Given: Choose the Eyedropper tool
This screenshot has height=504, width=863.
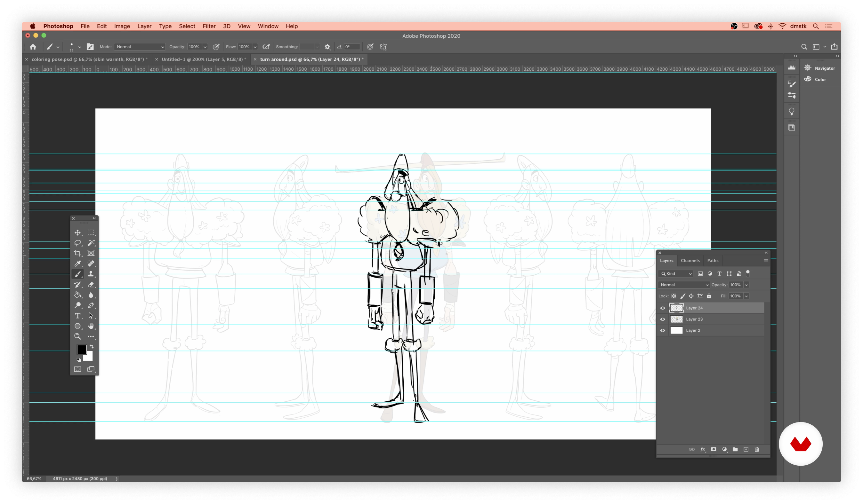Looking at the screenshot, I should point(78,264).
